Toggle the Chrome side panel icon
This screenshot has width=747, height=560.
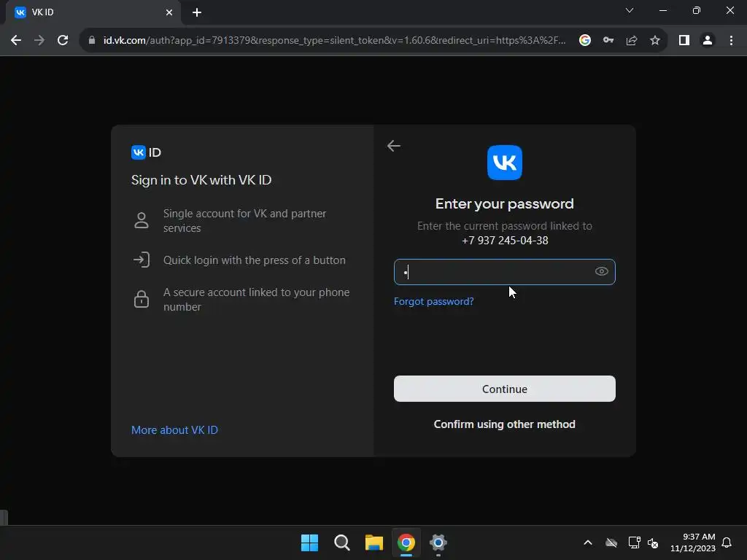coord(684,41)
